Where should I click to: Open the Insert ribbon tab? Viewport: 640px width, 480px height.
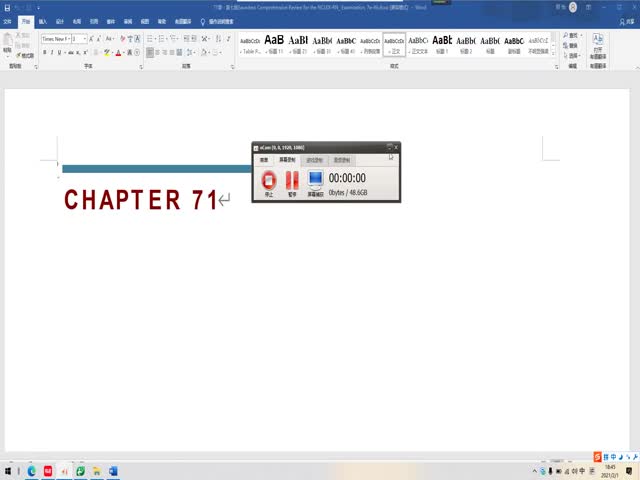[x=42, y=20]
